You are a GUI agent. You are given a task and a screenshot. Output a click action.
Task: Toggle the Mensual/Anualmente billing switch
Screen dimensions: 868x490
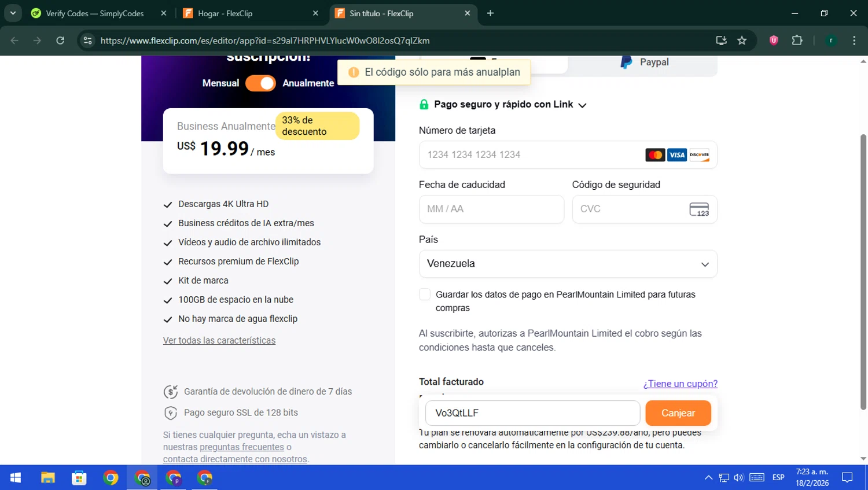coord(260,83)
